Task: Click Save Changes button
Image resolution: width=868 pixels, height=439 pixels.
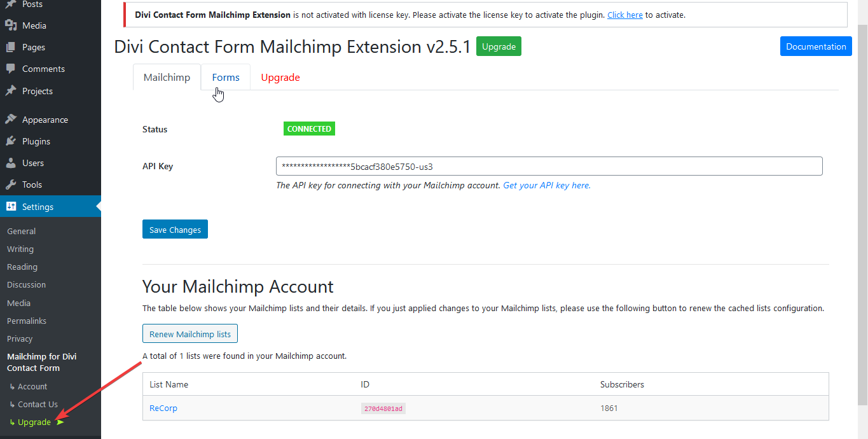Action: coord(175,230)
